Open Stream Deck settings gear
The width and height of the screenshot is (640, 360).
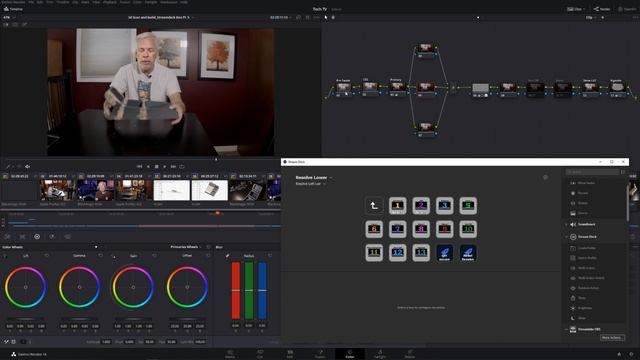click(x=545, y=177)
